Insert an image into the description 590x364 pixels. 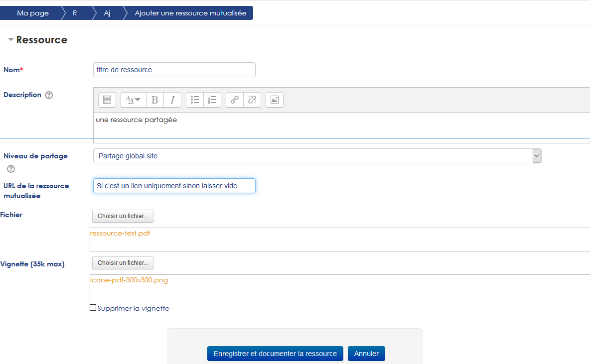tap(275, 100)
